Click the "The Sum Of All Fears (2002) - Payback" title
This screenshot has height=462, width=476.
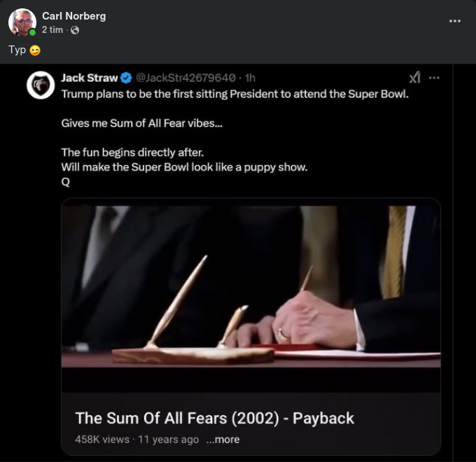tap(214, 418)
